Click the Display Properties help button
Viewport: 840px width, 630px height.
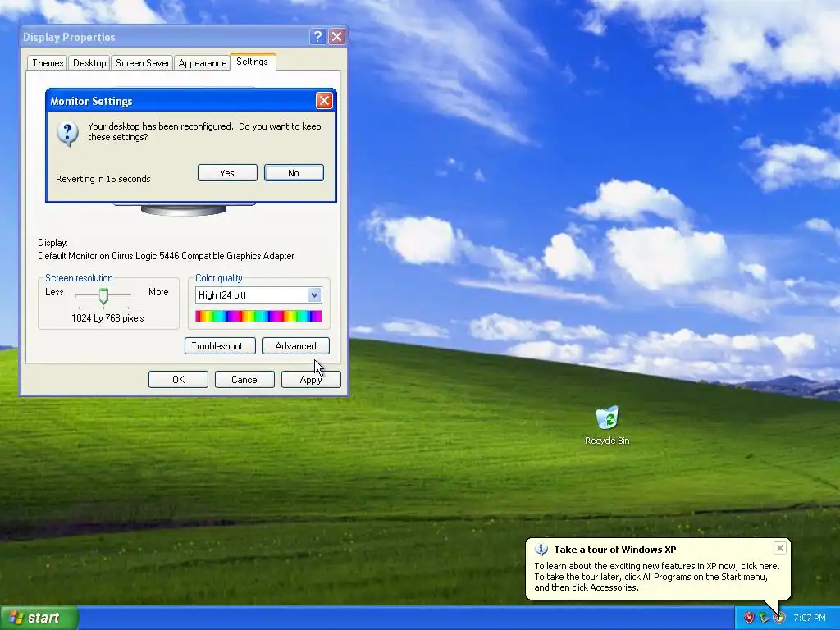tap(317, 36)
